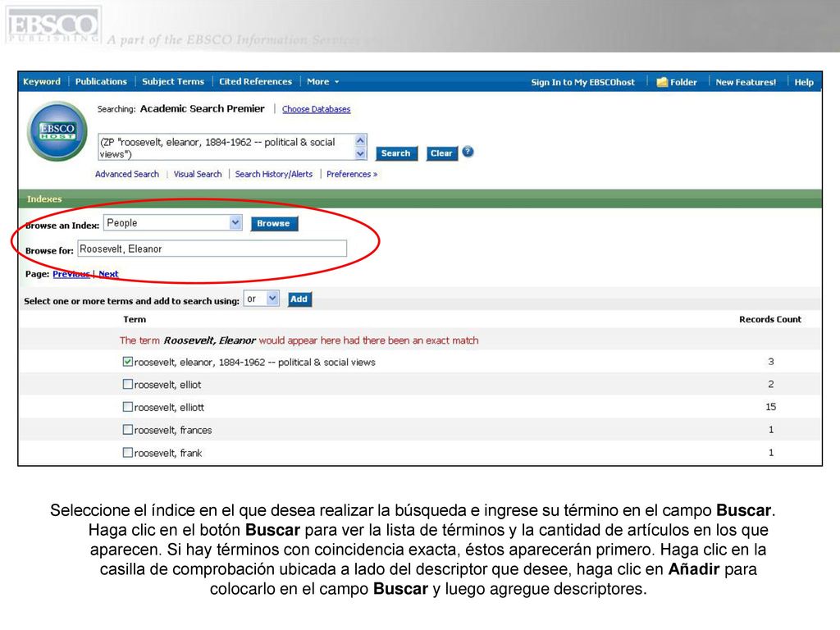Click the EBSCOhost round logo
The width and height of the screenshot is (840, 630).
(x=57, y=130)
